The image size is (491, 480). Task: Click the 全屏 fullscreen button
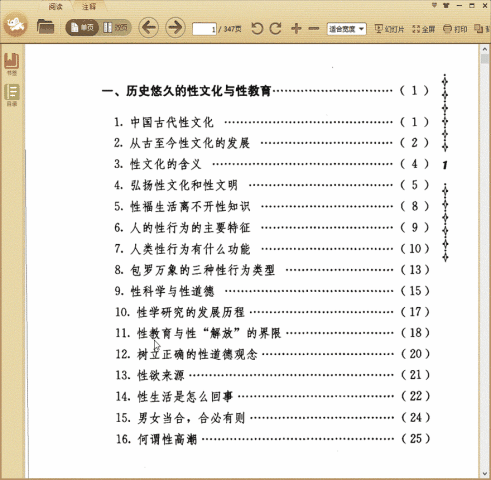coord(424,29)
